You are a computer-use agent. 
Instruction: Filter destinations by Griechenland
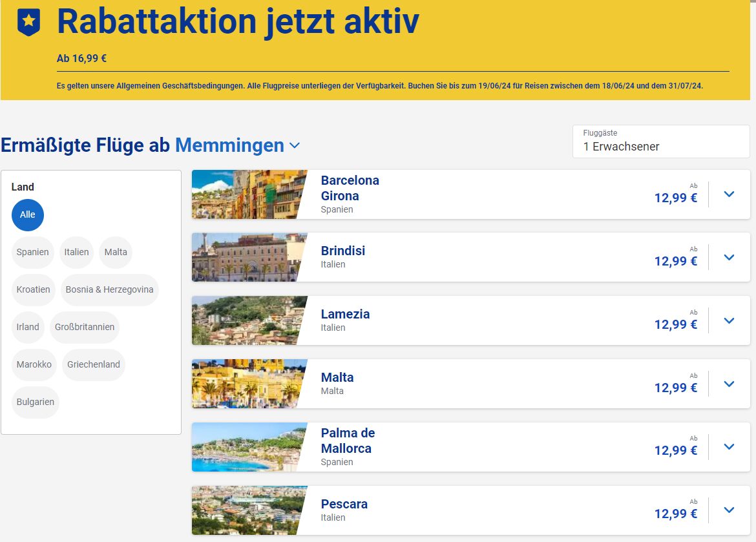tap(93, 364)
